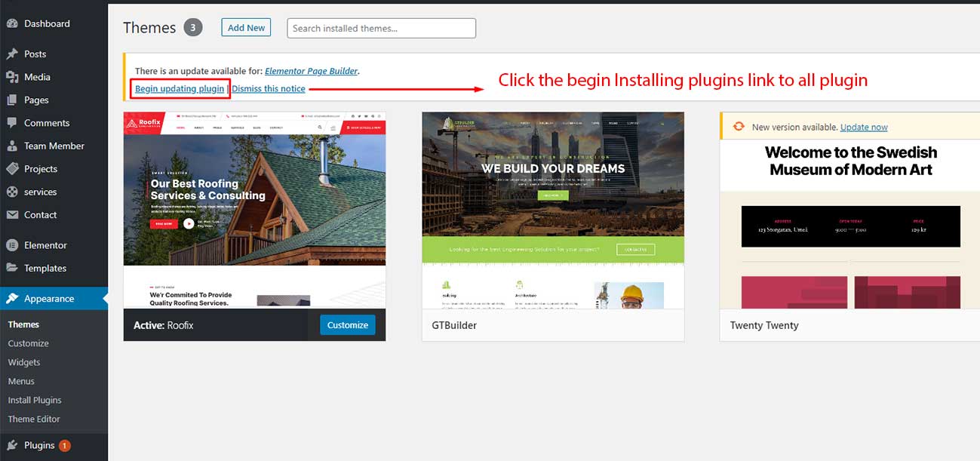Open Team Member menu item
The height and width of the screenshot is (461, 980).
point(54,146)
